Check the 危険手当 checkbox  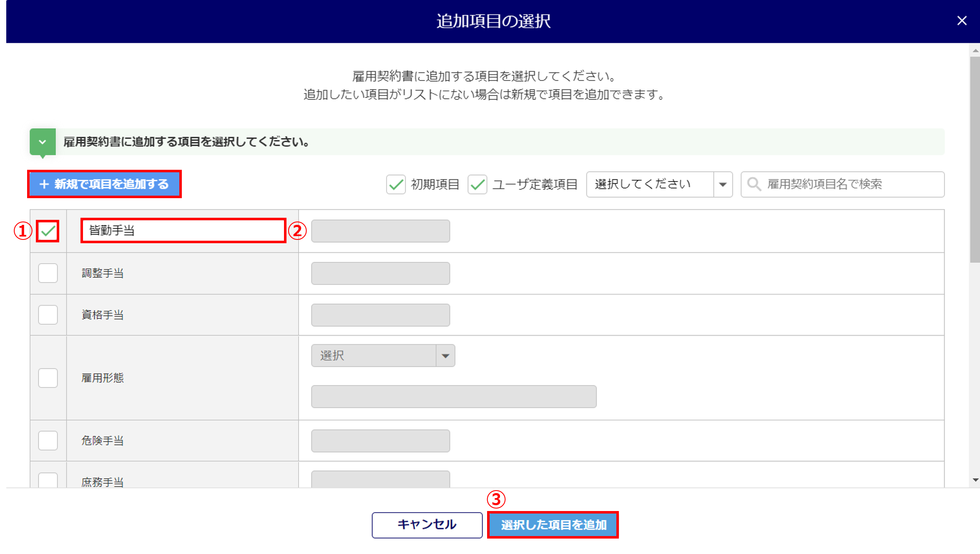click(x=48, y=441)
